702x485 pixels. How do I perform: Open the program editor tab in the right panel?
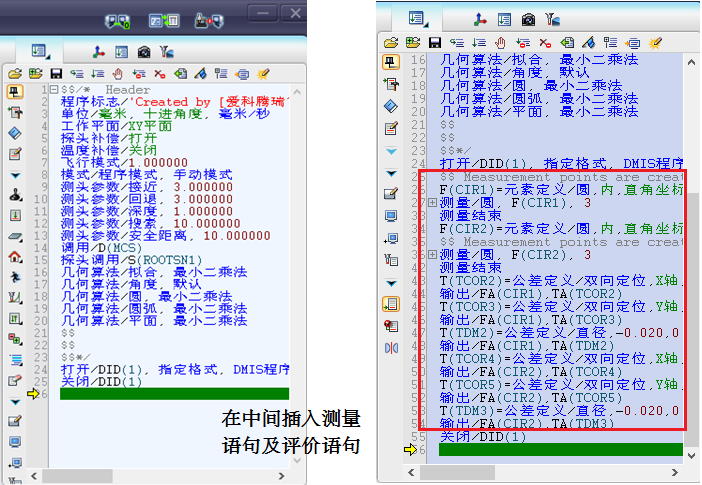click(418, 18)
